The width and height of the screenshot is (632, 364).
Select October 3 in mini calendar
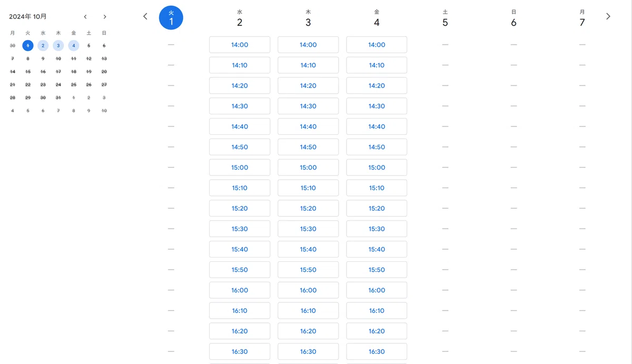pos(58,45)
